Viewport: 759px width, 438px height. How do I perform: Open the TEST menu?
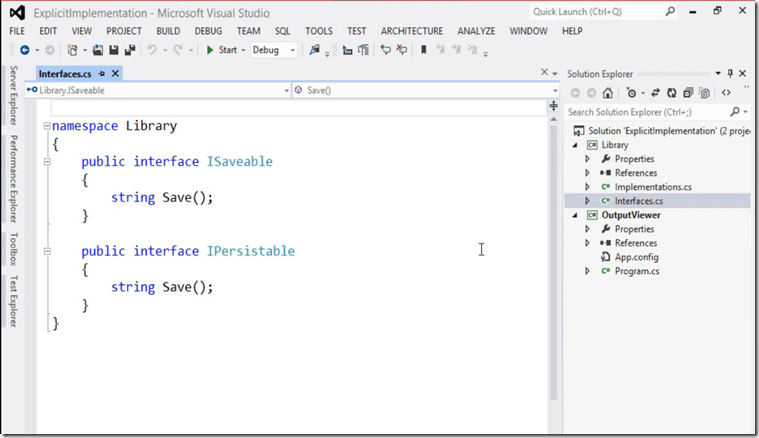(x=356, y=31)
